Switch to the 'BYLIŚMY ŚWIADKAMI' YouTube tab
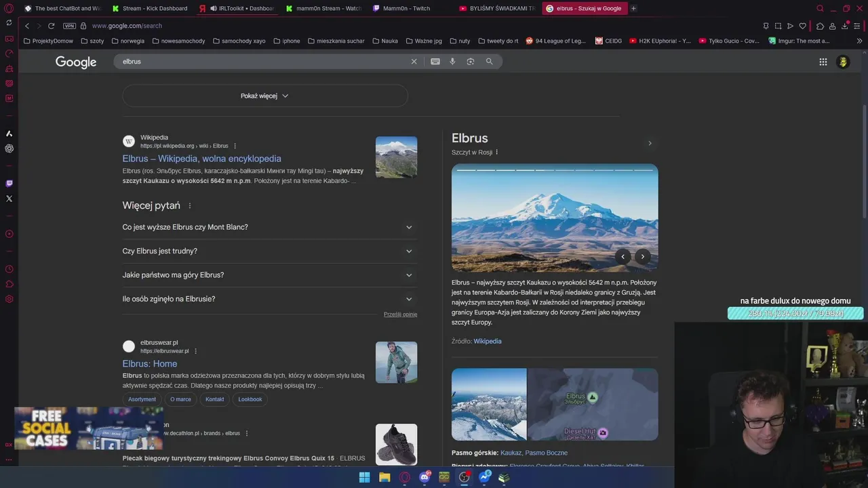 pyautogui.click(x=496, y=8)
